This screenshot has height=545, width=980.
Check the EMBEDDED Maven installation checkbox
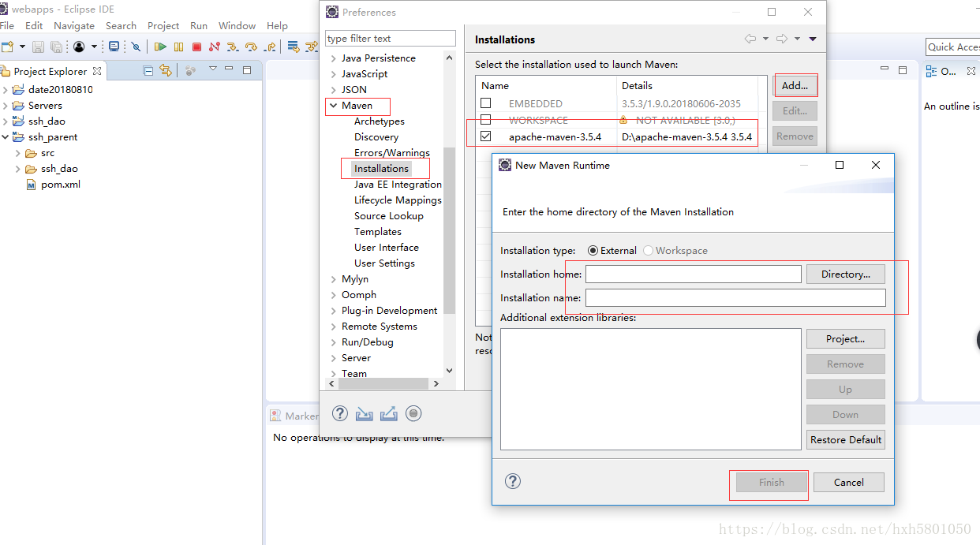point(486,103)
